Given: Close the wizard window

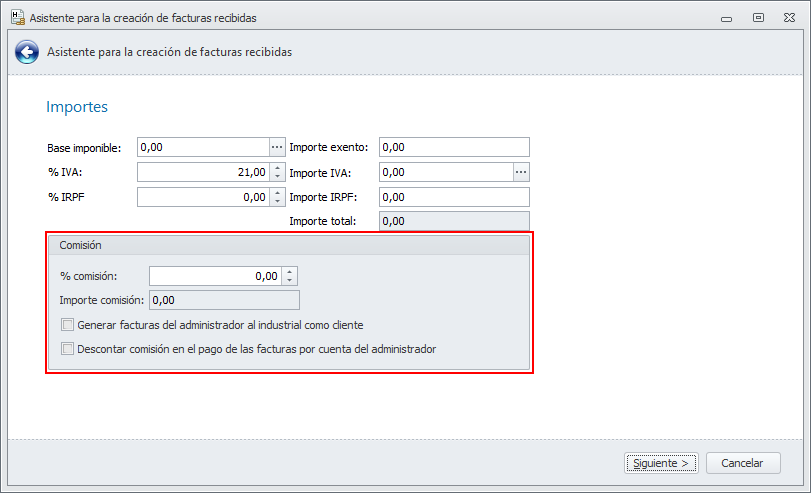Looking at the screenshot, I should (789, 18).
